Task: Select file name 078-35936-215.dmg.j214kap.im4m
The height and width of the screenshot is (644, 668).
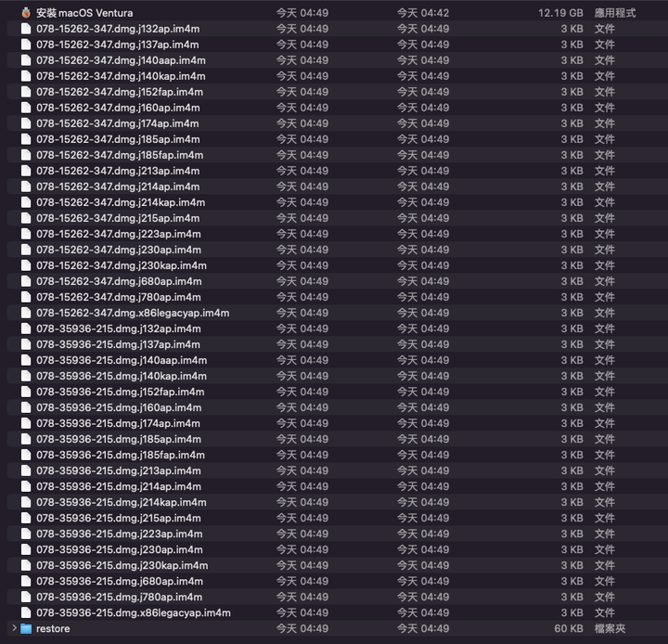Action: click(x=122, y=502)
